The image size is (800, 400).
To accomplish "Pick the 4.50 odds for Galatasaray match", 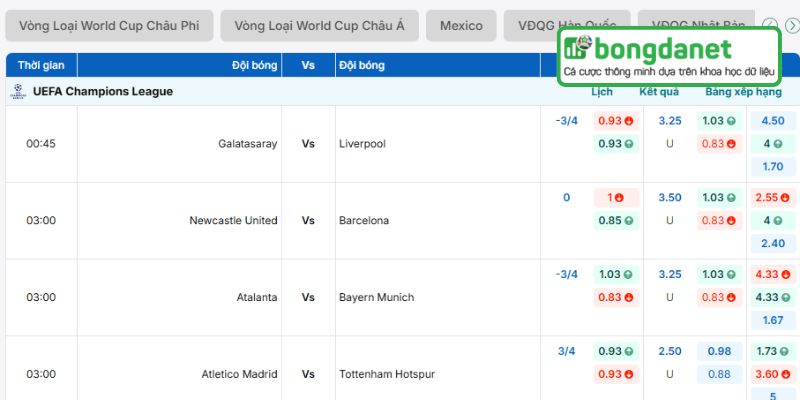I will click(773, 121).
